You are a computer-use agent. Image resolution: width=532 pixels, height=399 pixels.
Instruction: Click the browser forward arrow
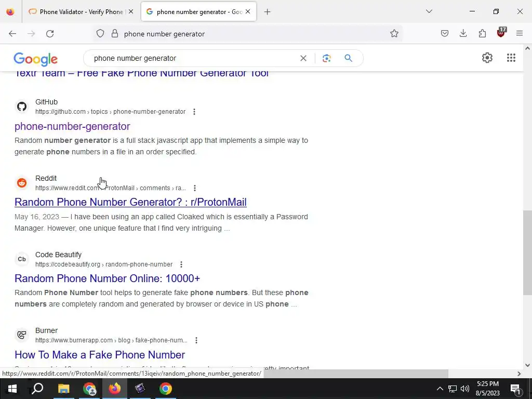31,34
